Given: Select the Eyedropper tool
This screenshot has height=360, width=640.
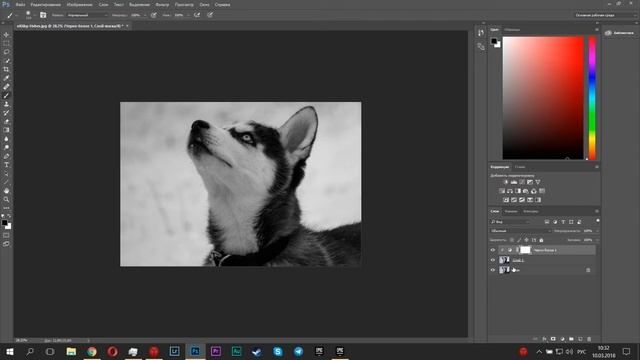Looking at the screenshot, I should tap(6, 78).
